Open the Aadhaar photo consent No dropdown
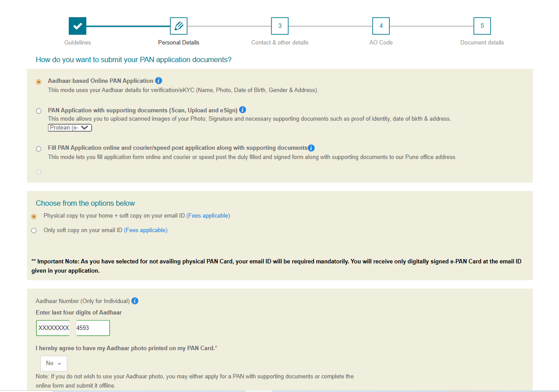Viewport: 559px width, 392px height. [54, 363]
